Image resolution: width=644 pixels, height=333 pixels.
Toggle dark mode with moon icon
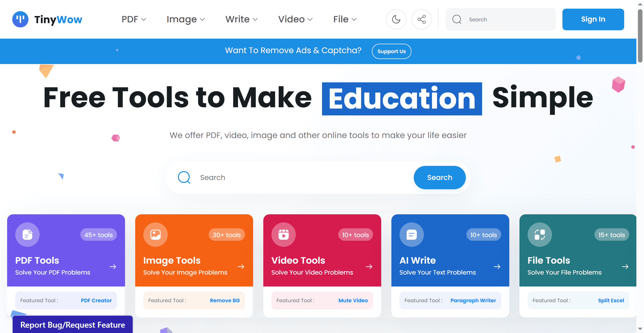396,19
